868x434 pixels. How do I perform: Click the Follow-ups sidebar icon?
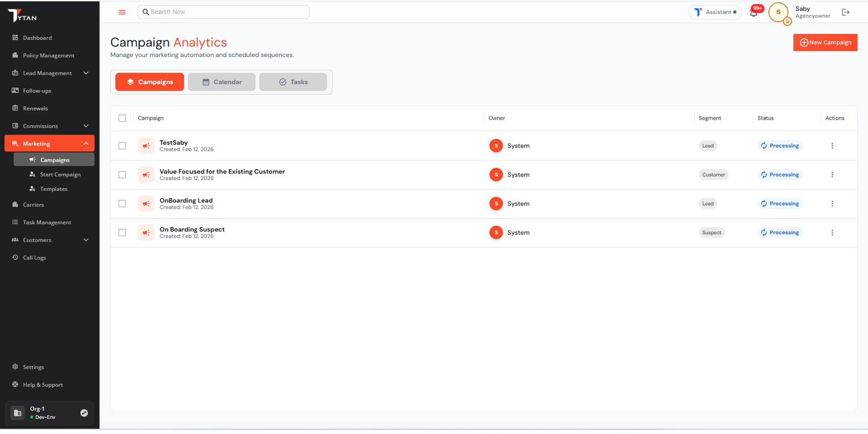(15, 91)
